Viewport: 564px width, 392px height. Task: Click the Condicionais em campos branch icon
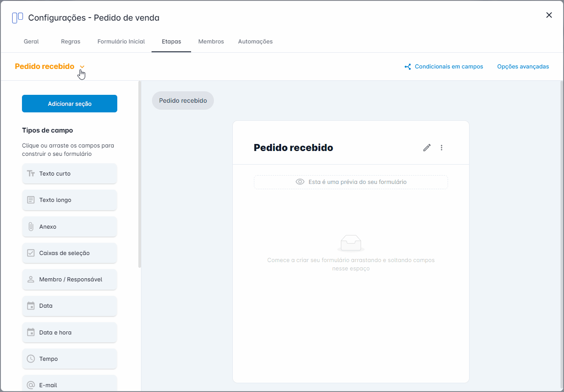[x=408, y=67]
